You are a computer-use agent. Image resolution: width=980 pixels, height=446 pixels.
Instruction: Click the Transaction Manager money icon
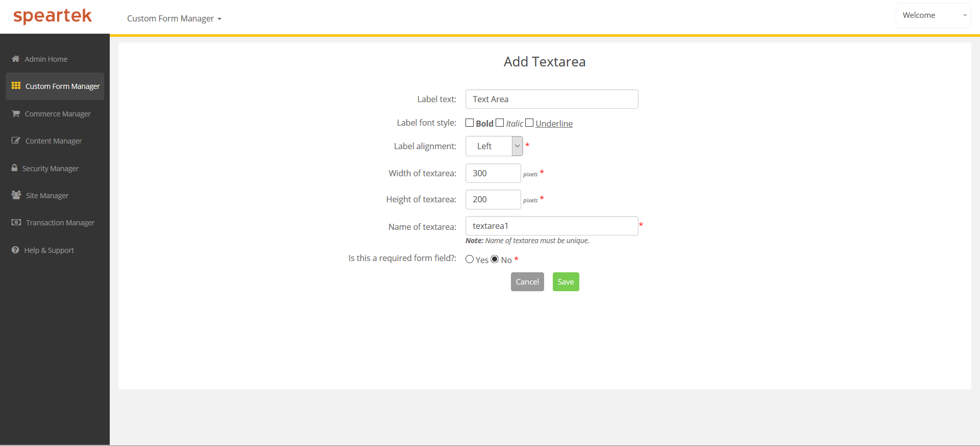tap(16, 222)
